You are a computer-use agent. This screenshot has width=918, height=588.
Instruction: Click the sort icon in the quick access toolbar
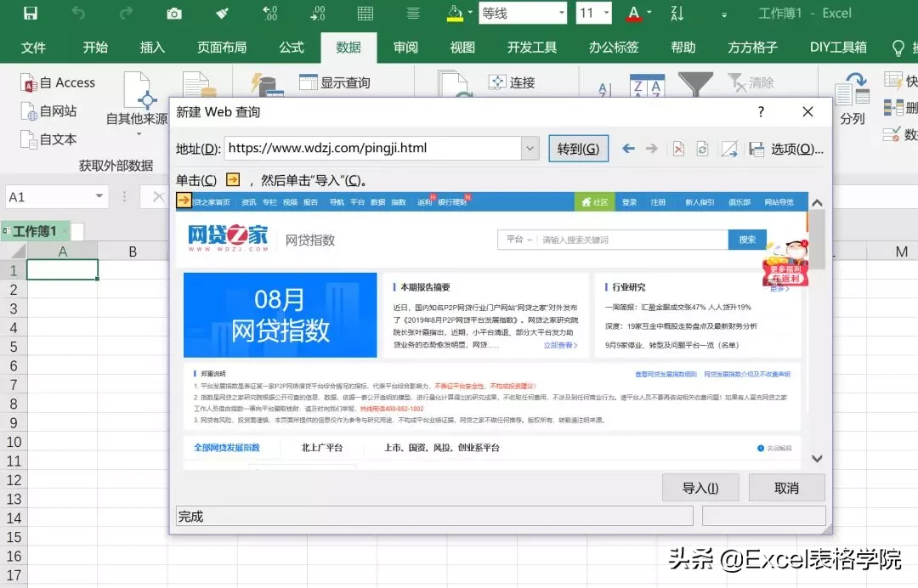[677, 14]
